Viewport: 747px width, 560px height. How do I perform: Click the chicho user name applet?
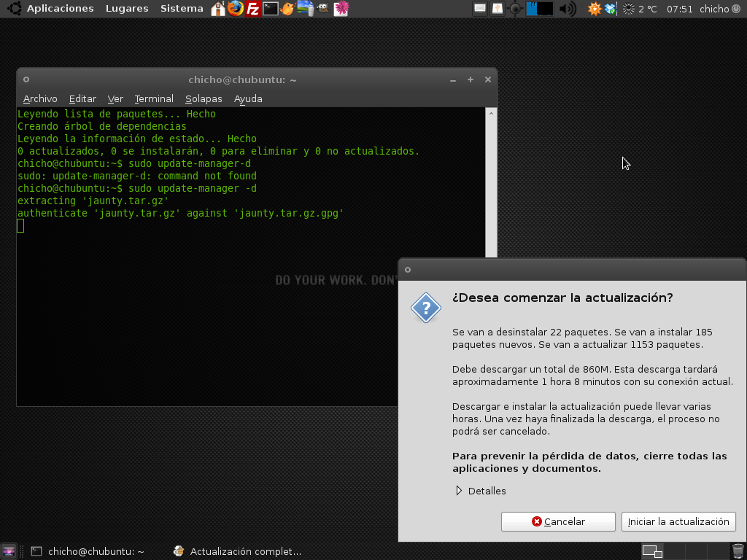point(714,9)
